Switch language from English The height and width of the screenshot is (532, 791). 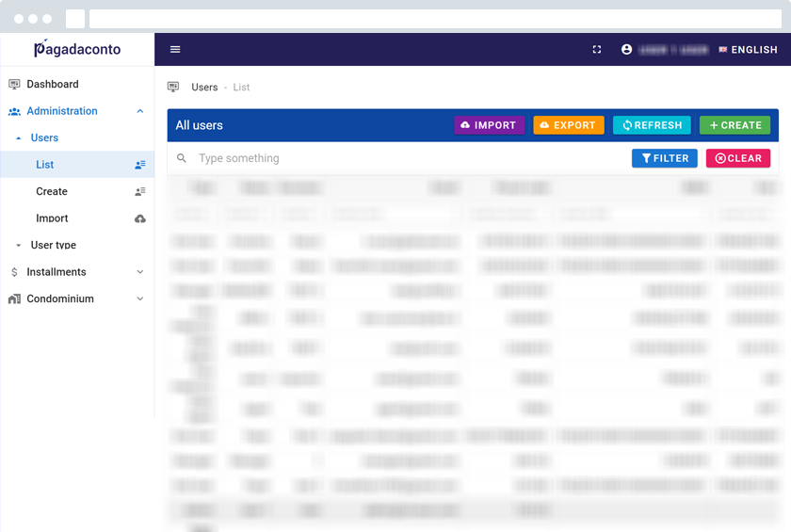tap(748, 50)
